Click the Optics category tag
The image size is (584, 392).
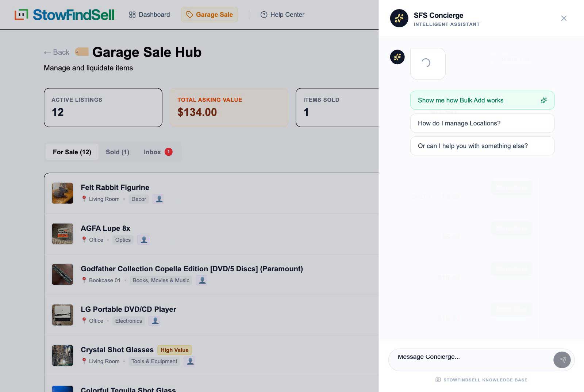point(123,240)
